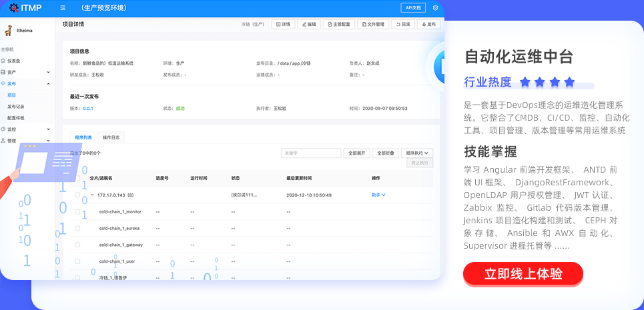Click the 成功 status text

point(180,109)
